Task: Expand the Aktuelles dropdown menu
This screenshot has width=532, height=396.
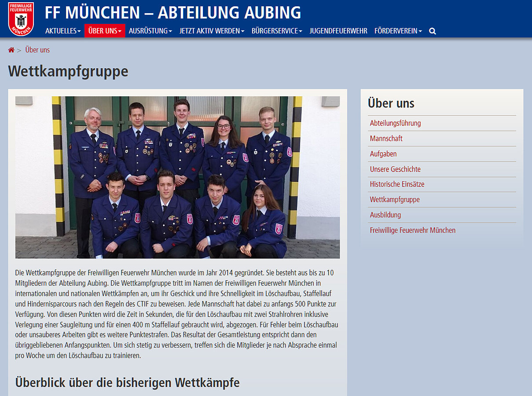Action: pos(63,31)
